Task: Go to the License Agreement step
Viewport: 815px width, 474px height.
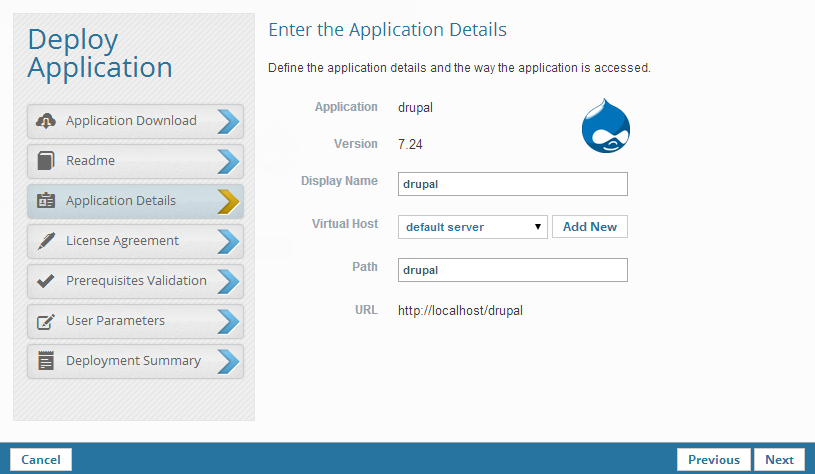Action: [x=122, y=241]
